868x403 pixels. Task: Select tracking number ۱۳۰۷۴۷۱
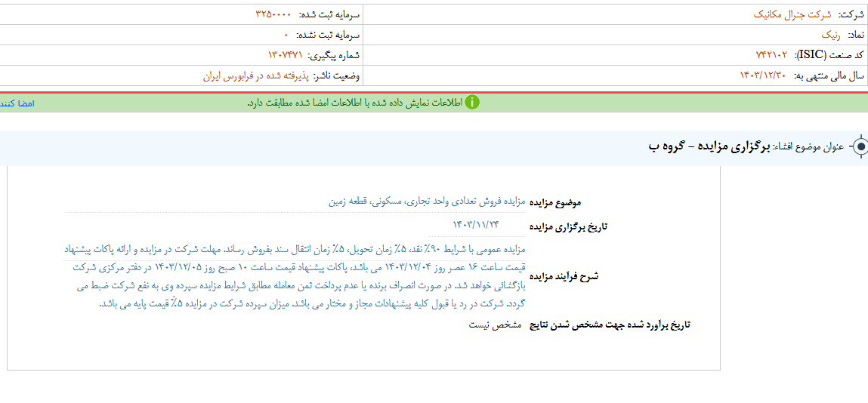286,55
